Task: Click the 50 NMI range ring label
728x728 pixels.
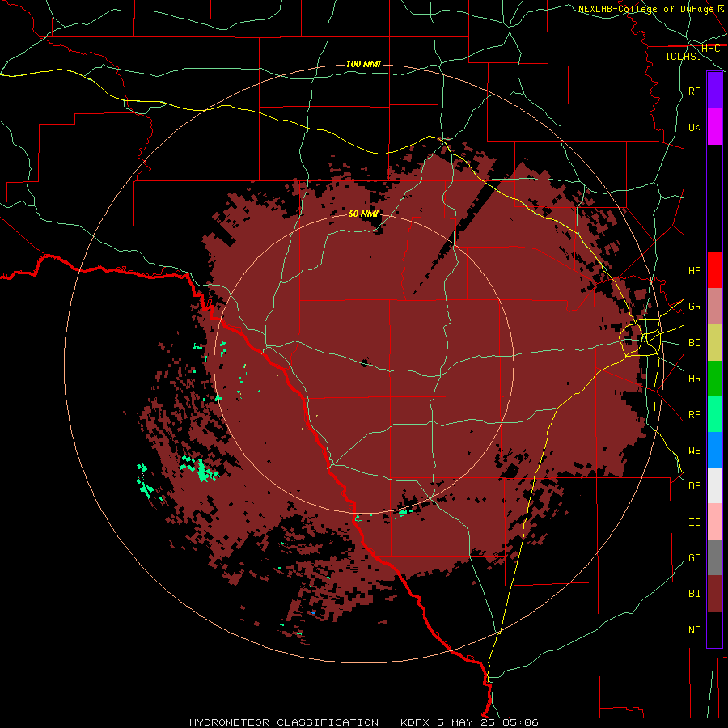Action: point(363,214)
